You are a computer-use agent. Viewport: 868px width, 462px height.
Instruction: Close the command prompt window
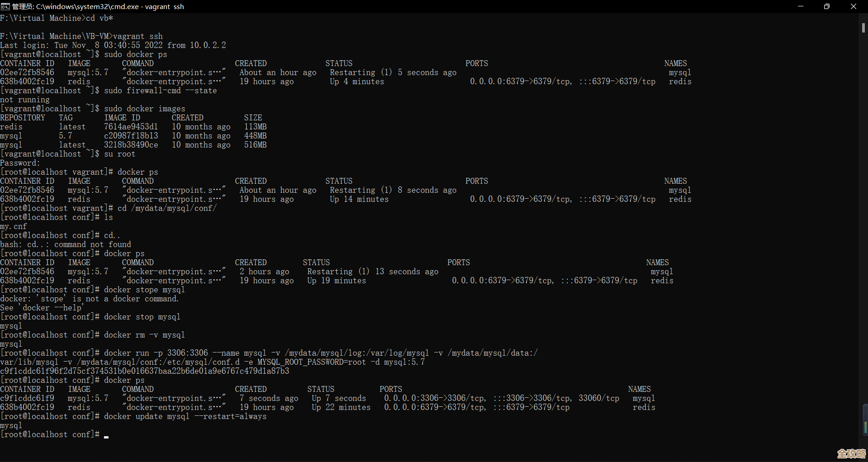(x=854, y=6)
